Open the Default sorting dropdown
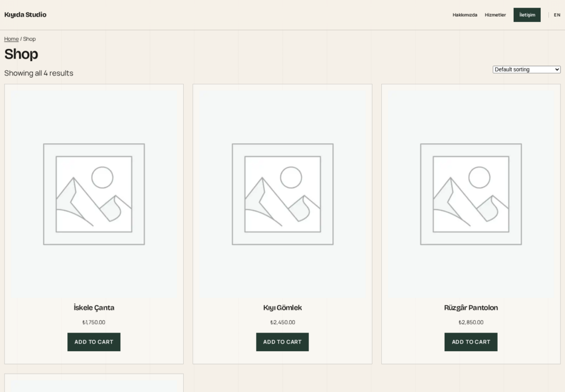 coord(526,69)
